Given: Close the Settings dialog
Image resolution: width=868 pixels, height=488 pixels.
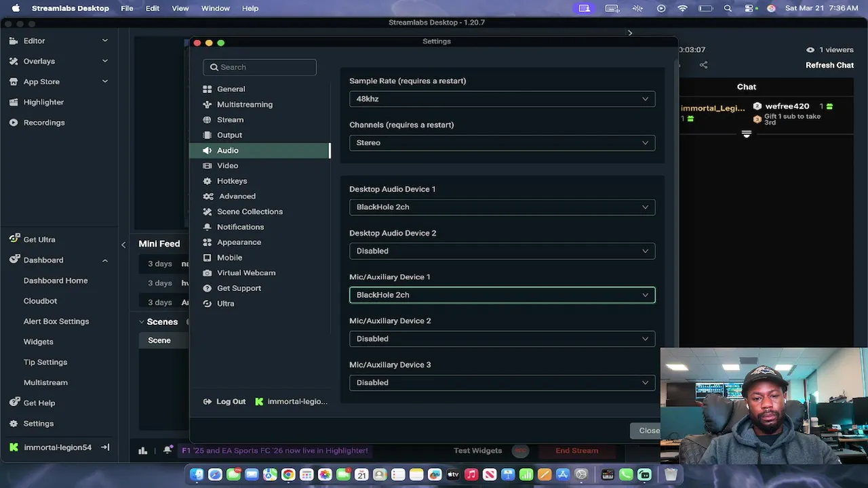Looking at the screenshot, I should click(x=649, y=430).
